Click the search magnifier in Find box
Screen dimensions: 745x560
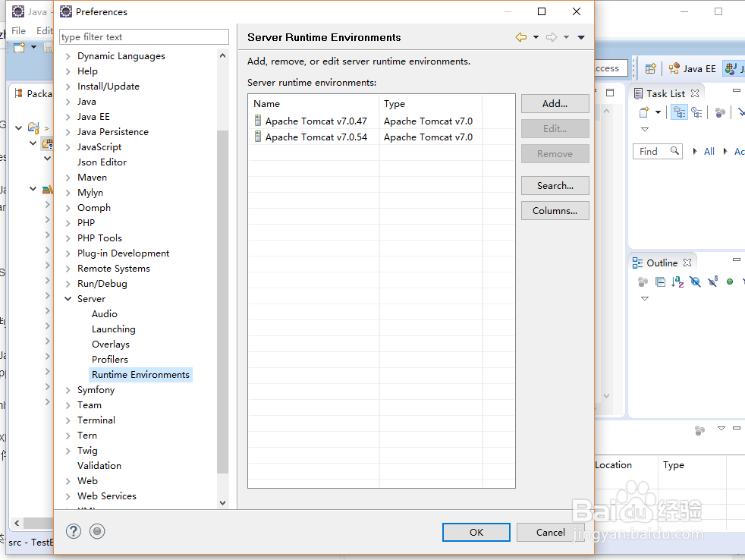[674, 151]
